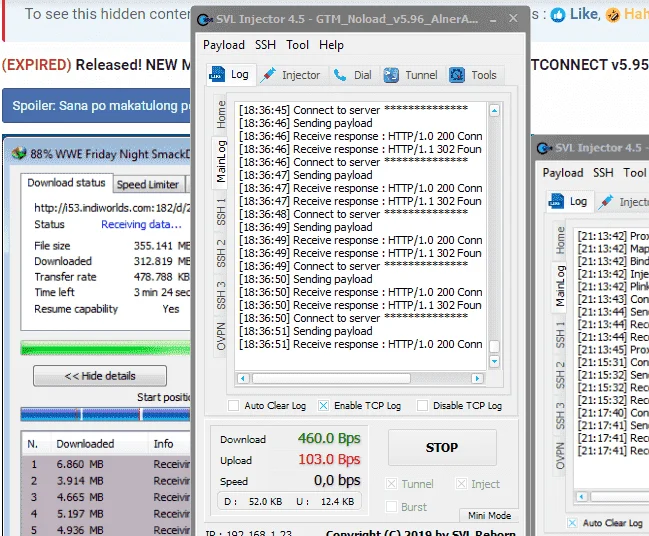Open the Tools tab
Screen dimensions: 649x536
pos(473,75)
